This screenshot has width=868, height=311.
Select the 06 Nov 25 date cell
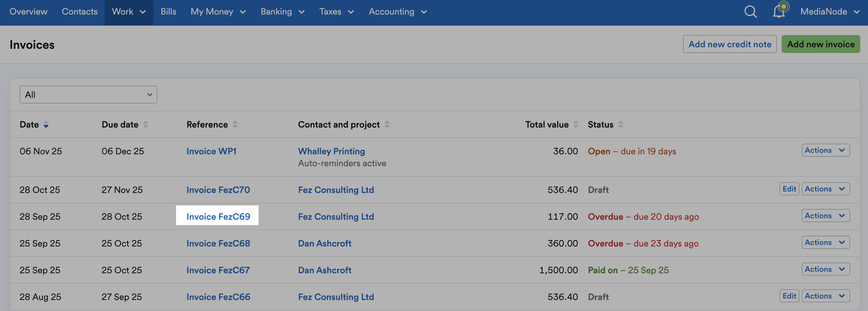[41, 151]
